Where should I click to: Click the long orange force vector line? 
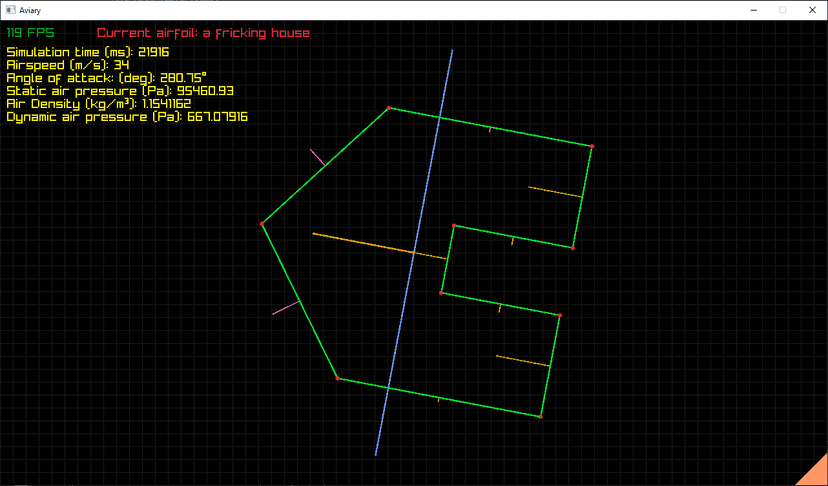click(x=380, y=246)
